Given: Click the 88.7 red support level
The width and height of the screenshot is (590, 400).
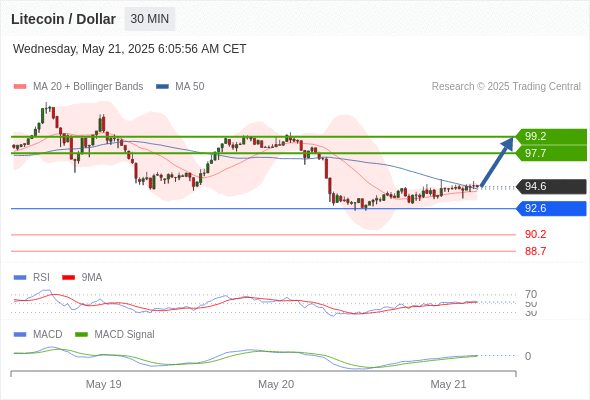Looking at the screenshot, I should (x=535, y=251).
